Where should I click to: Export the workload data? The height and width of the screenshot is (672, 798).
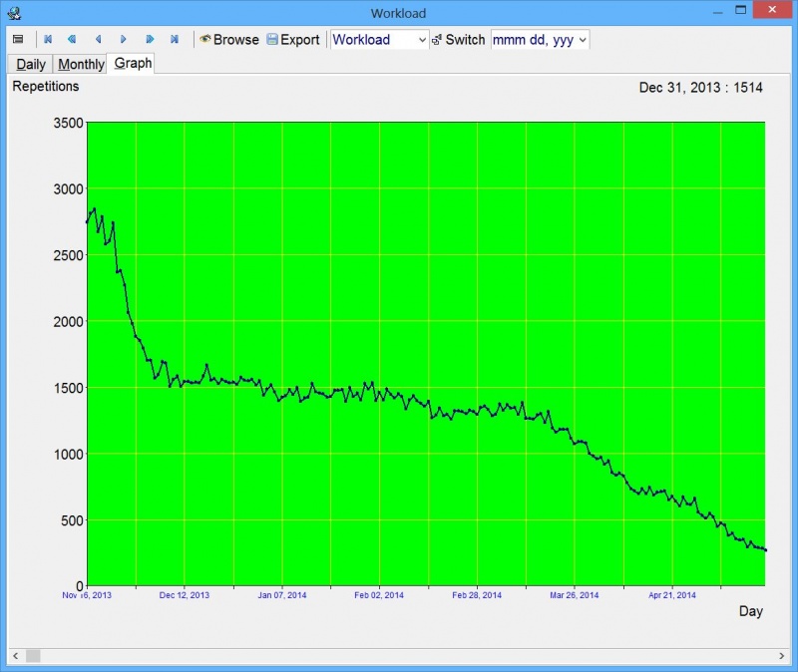[292, 40]
